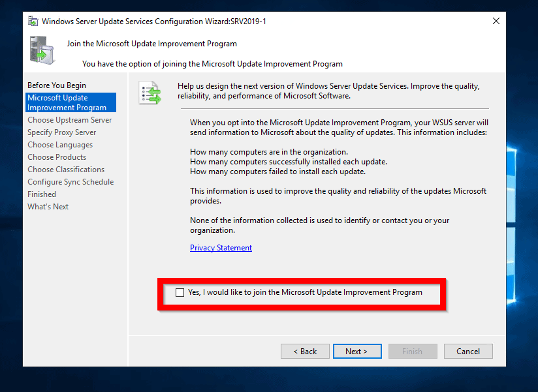Close the configuration wizard window
This screenshot has width=538, height=392.
(x=496, y=20)
